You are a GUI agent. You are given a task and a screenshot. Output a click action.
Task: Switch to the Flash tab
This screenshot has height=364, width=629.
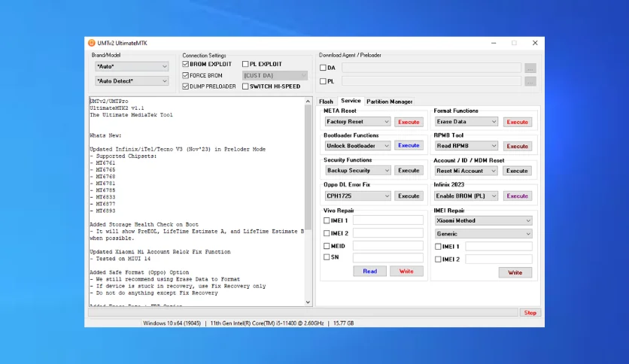coord(326,102)
